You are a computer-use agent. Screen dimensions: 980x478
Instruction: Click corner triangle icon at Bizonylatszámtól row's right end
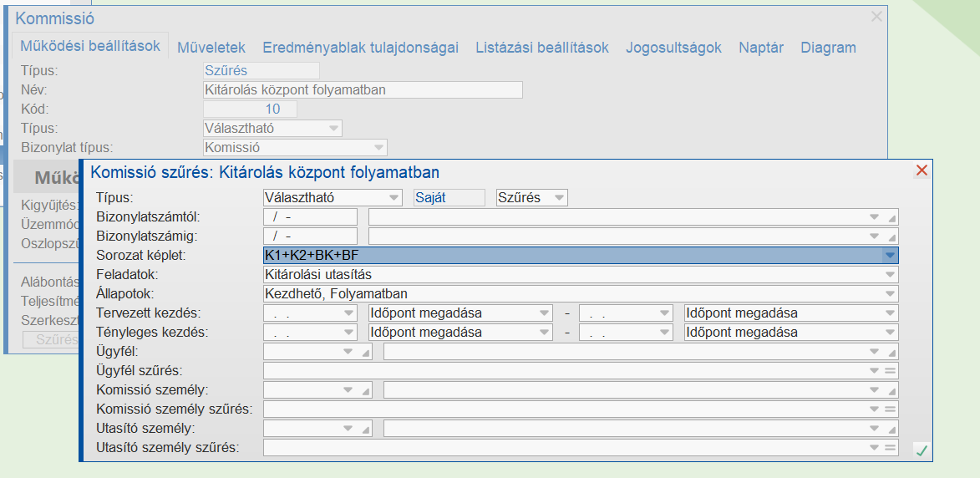click(891, 216)
